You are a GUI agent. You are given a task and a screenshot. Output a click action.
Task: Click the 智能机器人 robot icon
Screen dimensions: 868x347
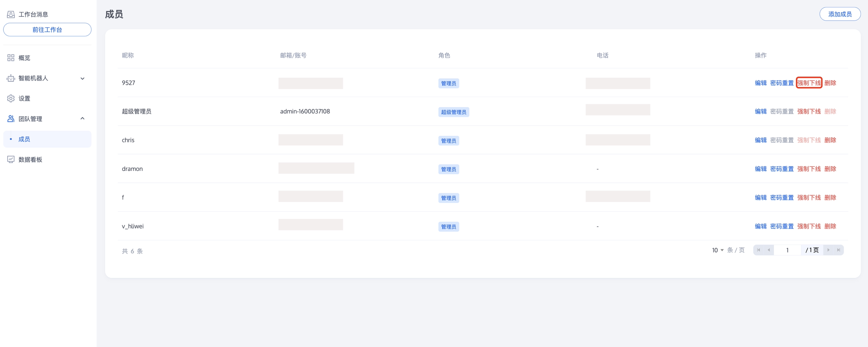coord(11,78)
